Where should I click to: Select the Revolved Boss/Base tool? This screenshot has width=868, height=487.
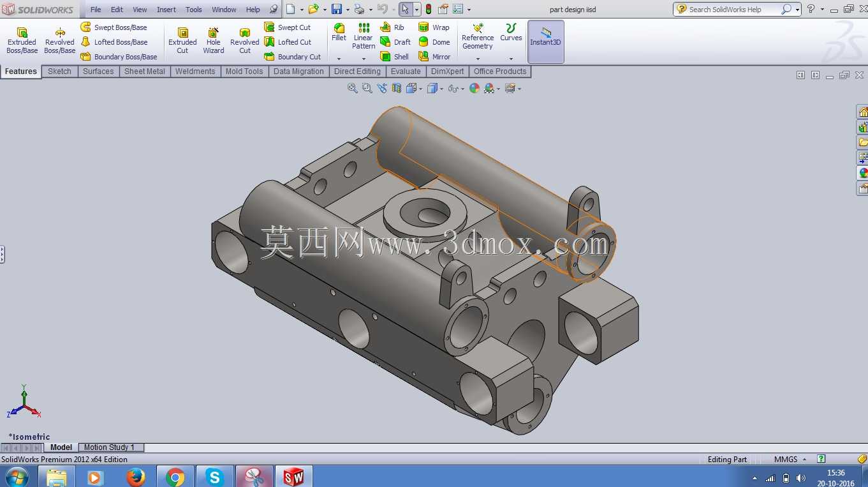60,41
